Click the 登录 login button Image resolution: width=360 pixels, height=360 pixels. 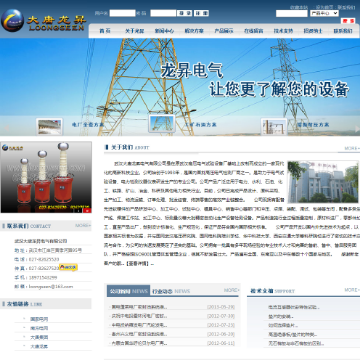pos(184,13)
